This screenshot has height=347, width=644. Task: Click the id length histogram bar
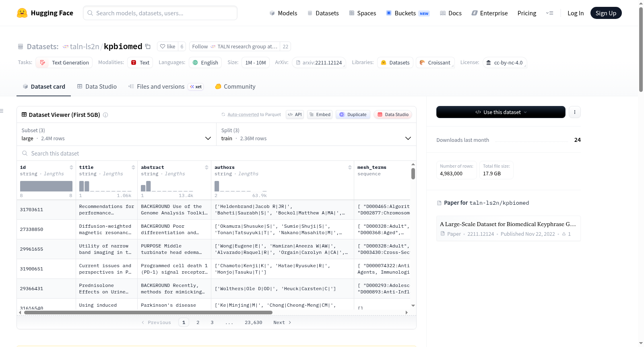tap(46, 186)
